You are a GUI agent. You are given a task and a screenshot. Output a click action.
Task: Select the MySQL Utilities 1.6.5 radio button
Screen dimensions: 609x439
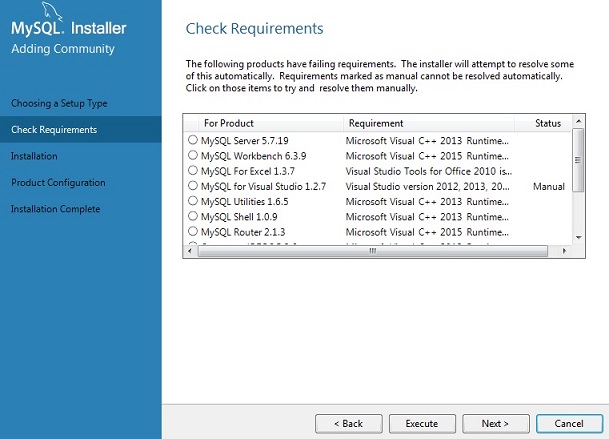click(193, 201)
